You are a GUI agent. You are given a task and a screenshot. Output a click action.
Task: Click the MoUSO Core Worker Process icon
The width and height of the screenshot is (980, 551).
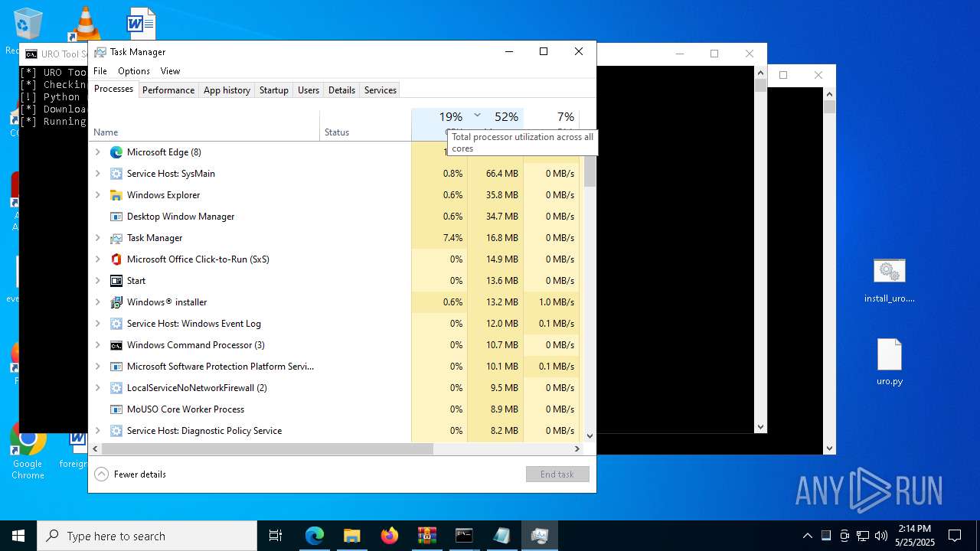click(x=116, y=409)
